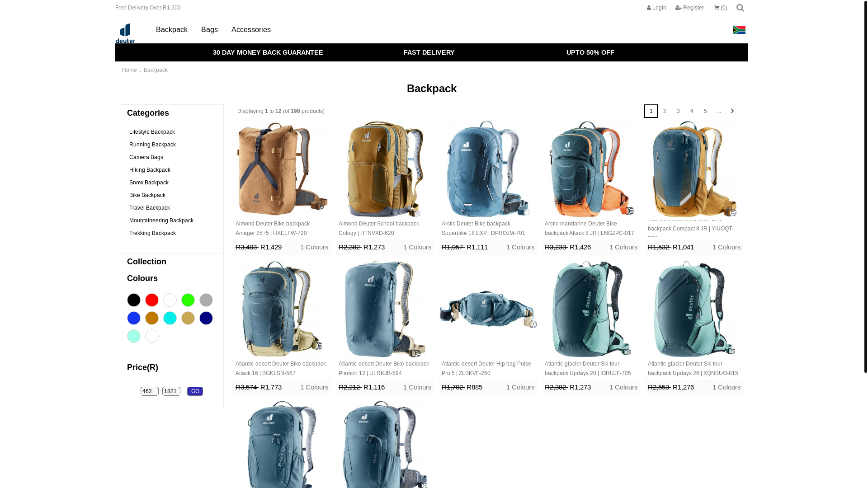Open the Accessories menu

[251, 30]
